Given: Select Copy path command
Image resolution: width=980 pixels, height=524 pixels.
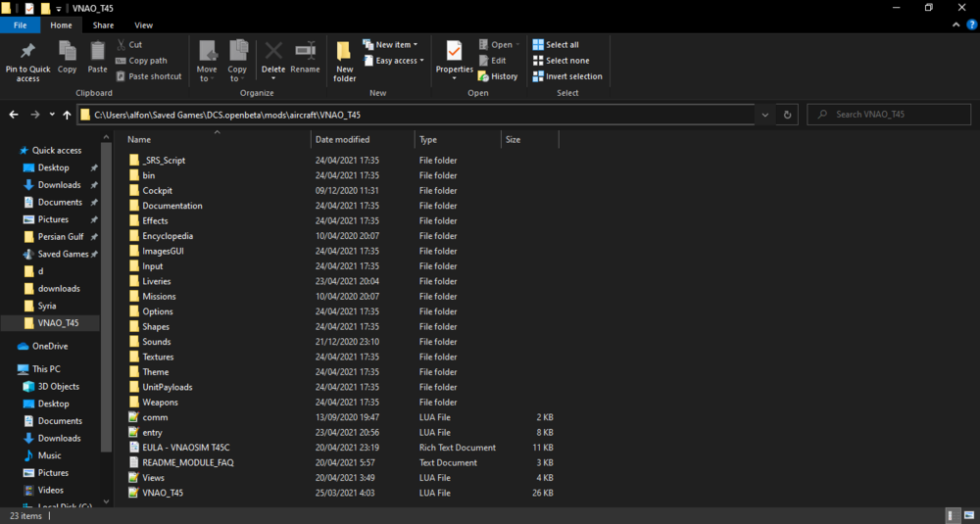Looking at the screenshot, I should (141, 61).
